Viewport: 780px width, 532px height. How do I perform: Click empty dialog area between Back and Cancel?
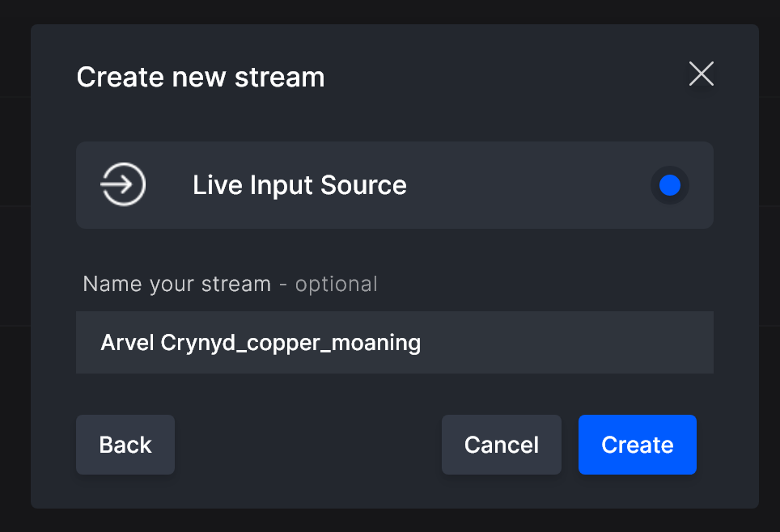click(308, 445)
